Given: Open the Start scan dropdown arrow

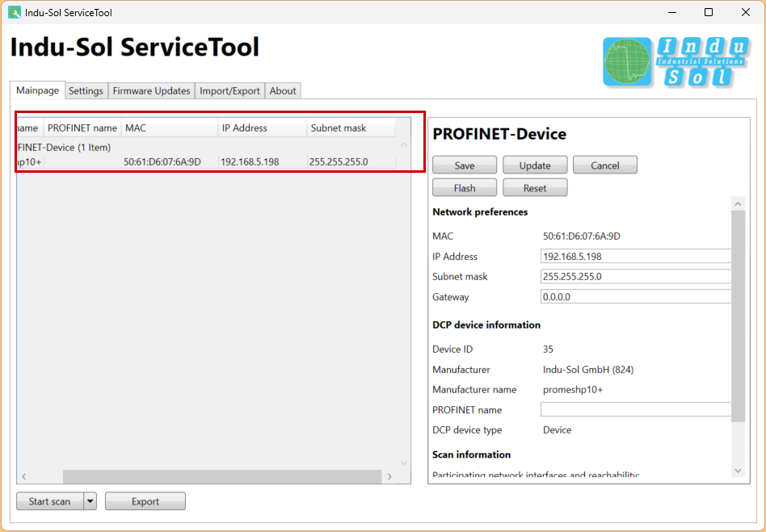Looking at the screenshot, I should (90, 501).
